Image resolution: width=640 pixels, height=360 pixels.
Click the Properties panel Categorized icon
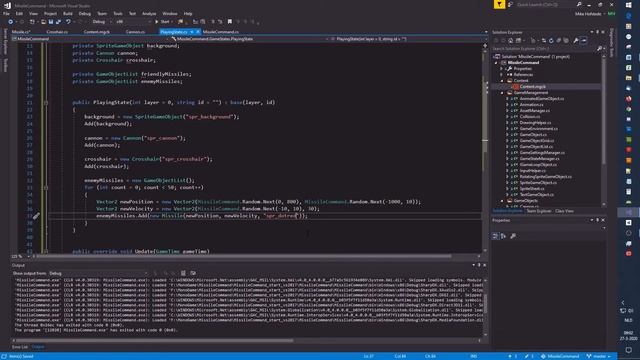pos(495,236)
